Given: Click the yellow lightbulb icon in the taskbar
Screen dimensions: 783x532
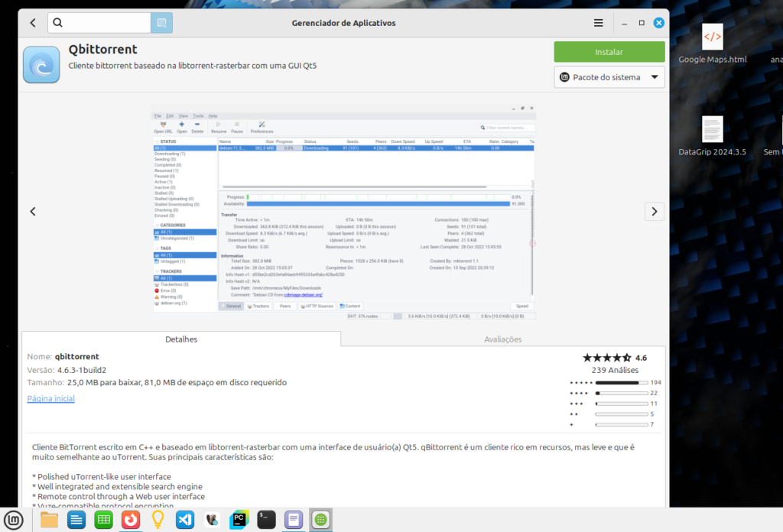Looking at the screenshot, I should [x=158, y=520].
